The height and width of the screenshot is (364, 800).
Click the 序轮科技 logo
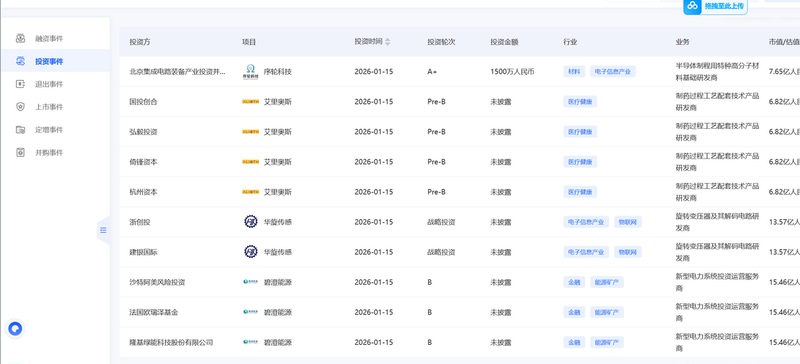pyautogui.click(x=251, y=71)
